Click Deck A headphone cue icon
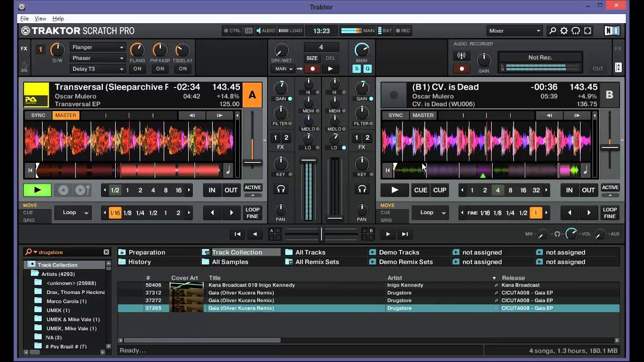The width and height of the screenshot is (644, 362). pyautogui.click(x=281, y=189)
